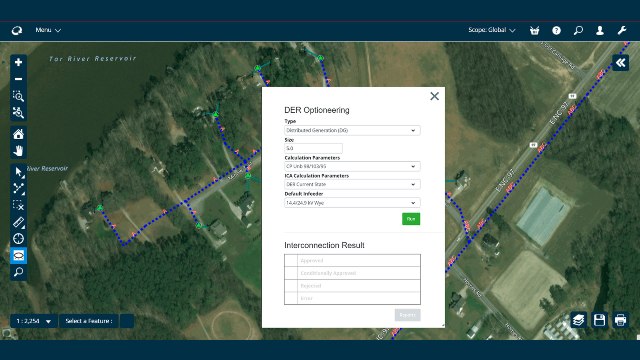Click into the Size input field

click(x=313, y=148)
